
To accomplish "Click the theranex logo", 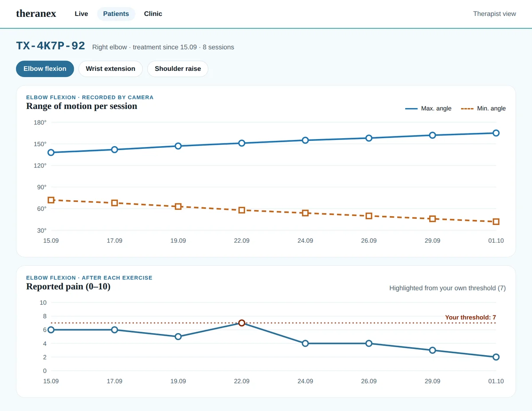I will [x=36, y=14].
